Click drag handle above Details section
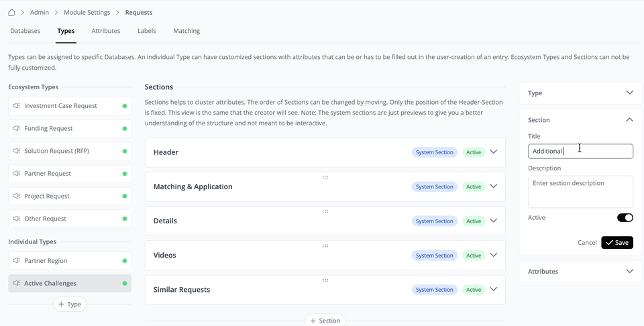 [x=325, y=211]
